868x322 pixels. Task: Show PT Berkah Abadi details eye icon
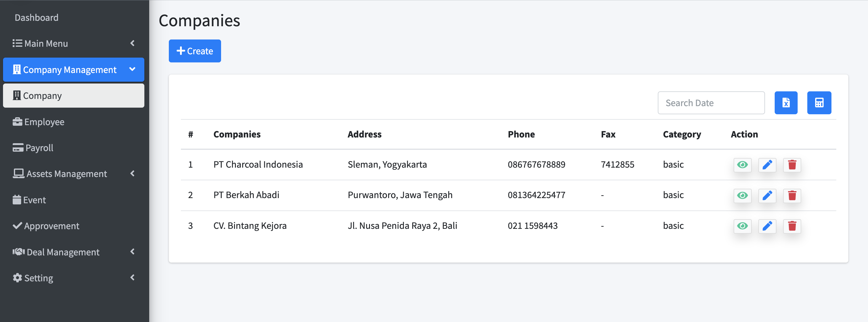click(742, 195)
